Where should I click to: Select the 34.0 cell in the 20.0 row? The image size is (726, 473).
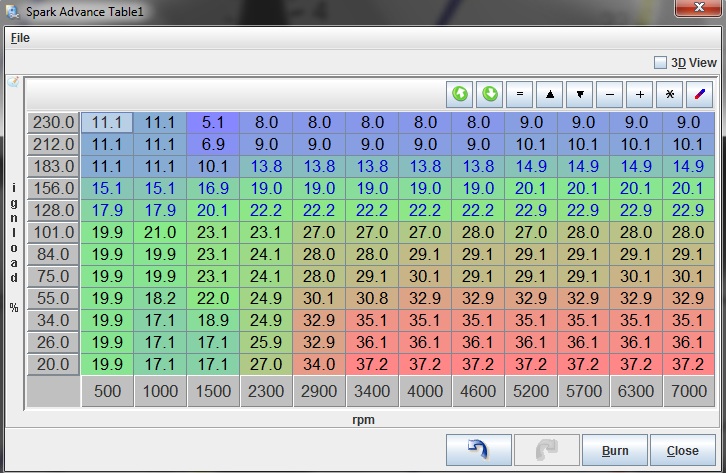click(319, 363)
